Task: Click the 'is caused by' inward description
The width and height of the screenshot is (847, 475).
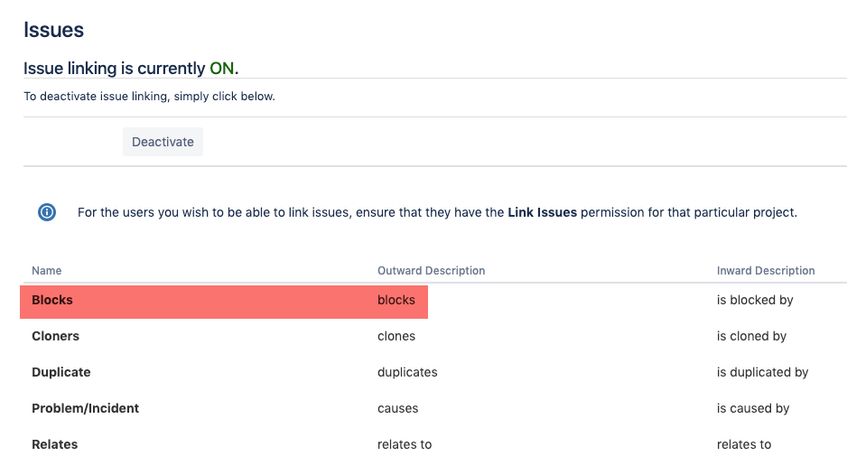Action: coord(753,409)
